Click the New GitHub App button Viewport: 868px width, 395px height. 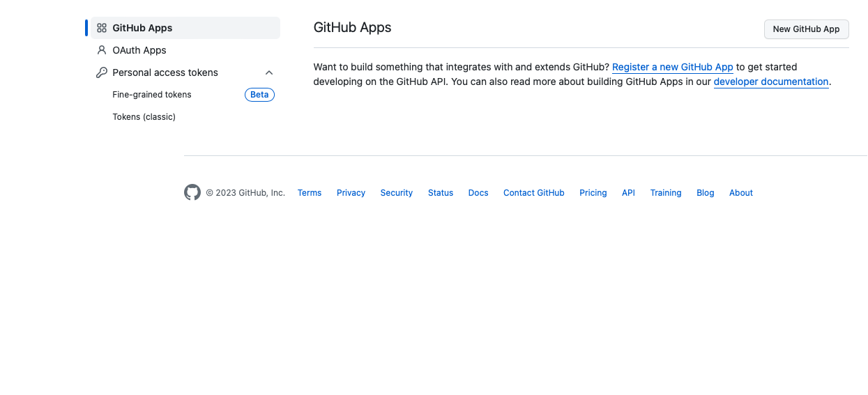click(x=807, y=29)
